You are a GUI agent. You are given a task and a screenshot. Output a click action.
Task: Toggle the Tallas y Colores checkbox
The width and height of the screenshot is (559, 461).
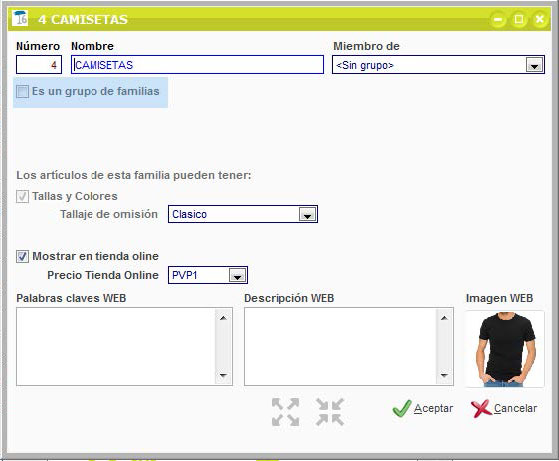(x=22, y=196)
